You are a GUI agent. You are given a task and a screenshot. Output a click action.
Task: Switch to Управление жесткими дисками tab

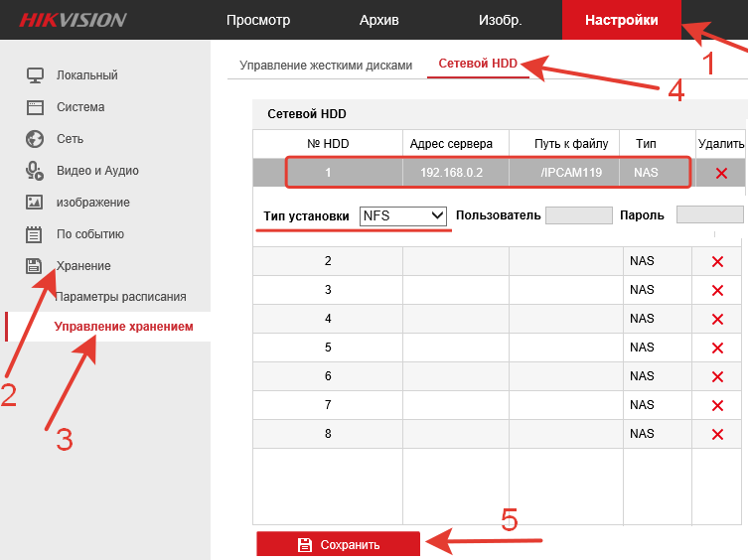pyautogui.click(x=326, y=66)
